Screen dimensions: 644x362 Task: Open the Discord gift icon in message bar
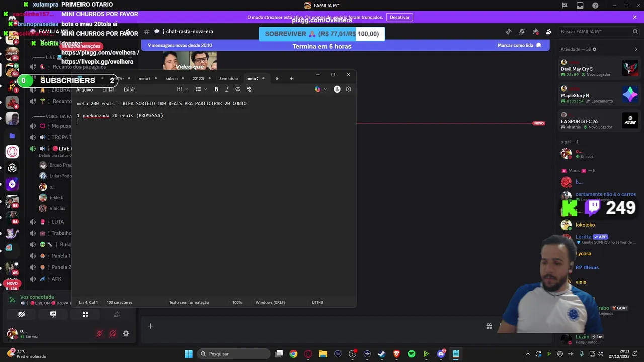(489, 326)
